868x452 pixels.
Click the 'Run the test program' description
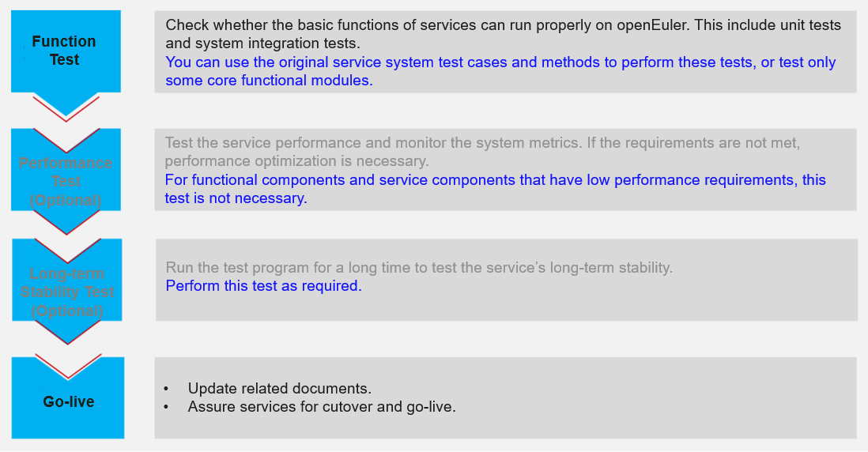coord(419,267)
